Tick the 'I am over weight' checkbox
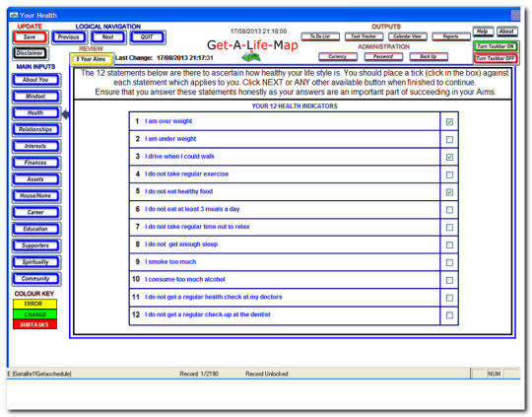532x417 pixels. (x=449, y=121)
